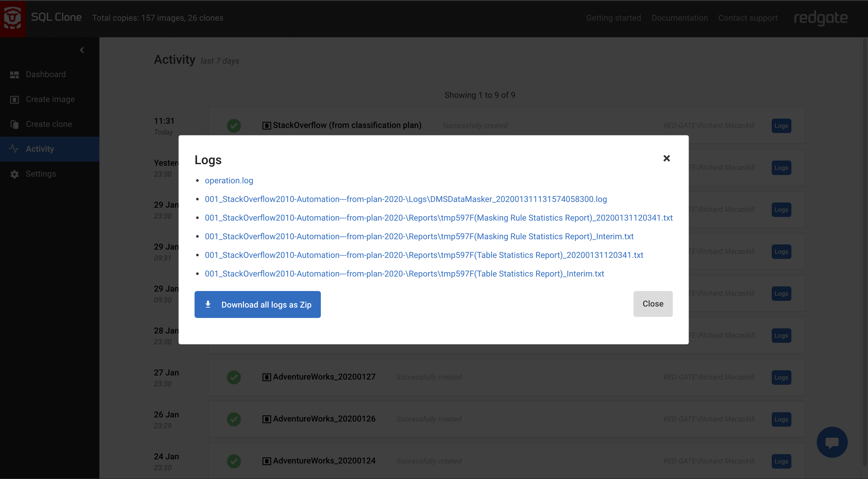Viewport: 868px width, 479px height.
Task: Open the DMSDataMasker log file link
Action: tap(406, 199)
